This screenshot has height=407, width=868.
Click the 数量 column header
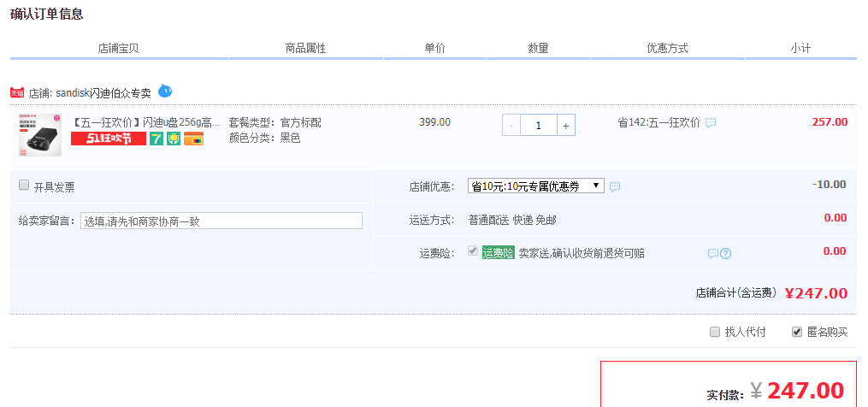pos(538,48)
